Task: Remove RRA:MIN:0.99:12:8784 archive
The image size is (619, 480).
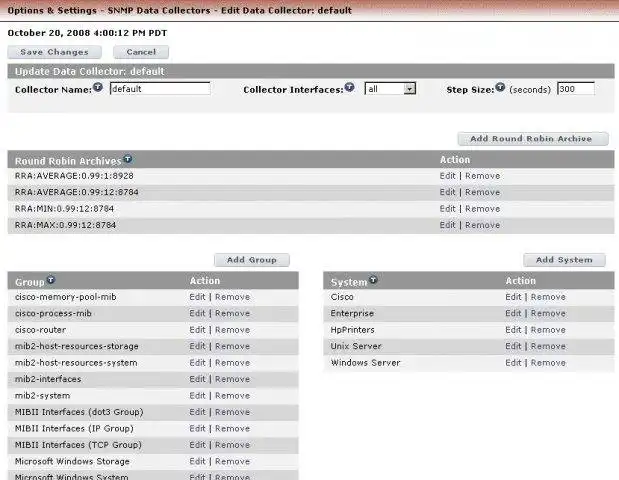Action: click(482, 209)
